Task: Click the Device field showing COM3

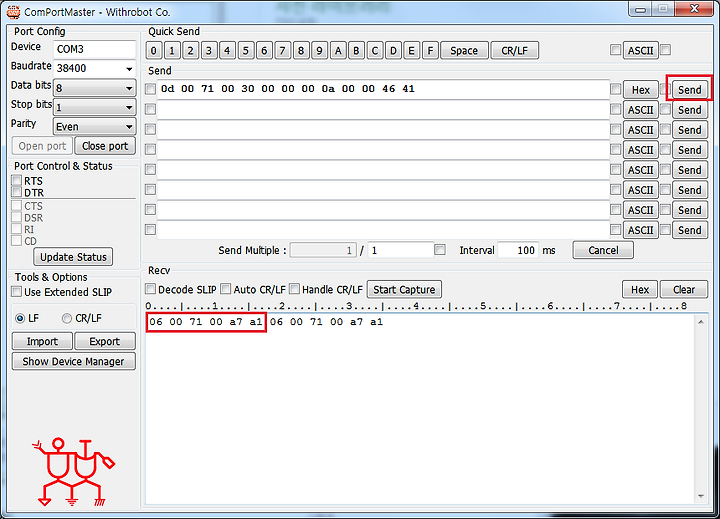Action: point(95,49)
